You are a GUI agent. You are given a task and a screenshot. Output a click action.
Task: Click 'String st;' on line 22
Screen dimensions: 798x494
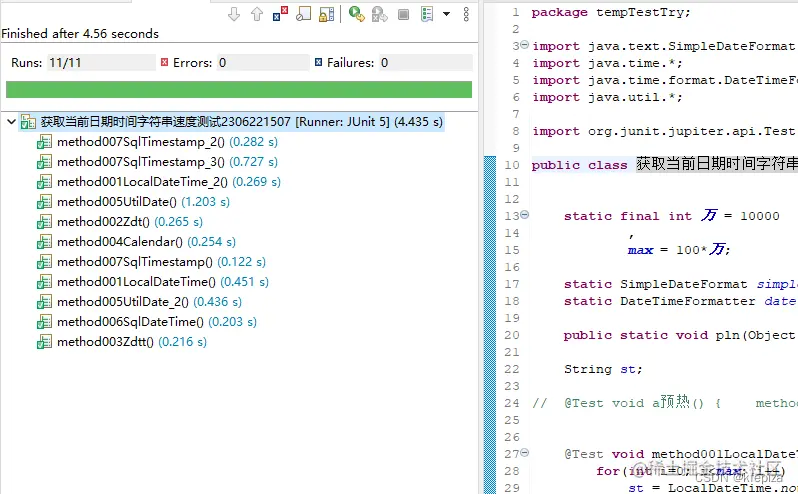603,369
